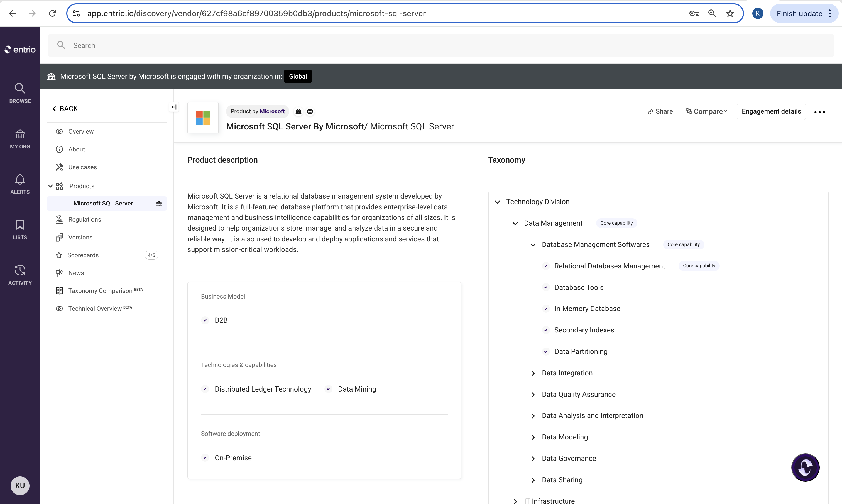This screenshot has width=842, height=504.
Task: Click the Database Tools check mark
Action: click(x=546, y=287)
